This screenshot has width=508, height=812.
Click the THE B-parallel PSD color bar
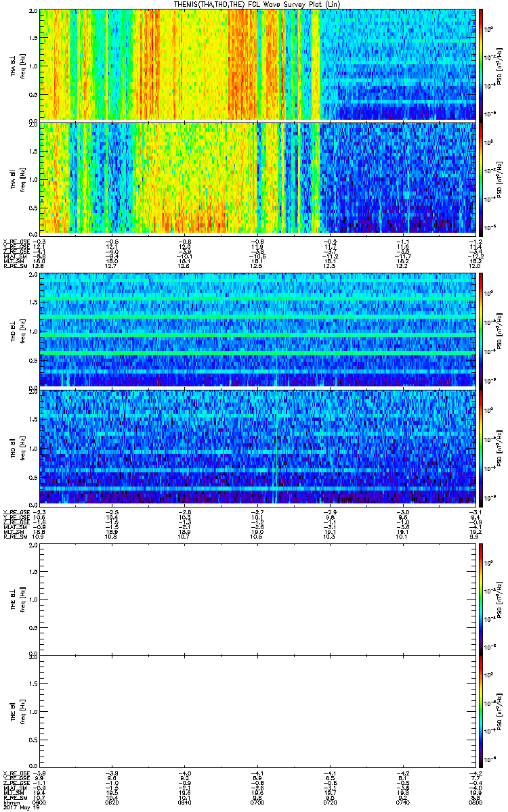[x=482, y=710]
